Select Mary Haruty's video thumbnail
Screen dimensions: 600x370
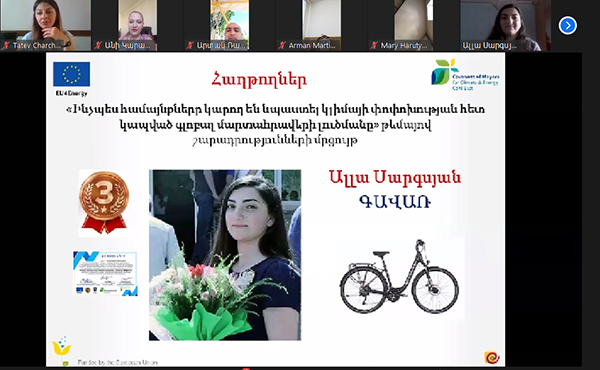coord(414,25)
